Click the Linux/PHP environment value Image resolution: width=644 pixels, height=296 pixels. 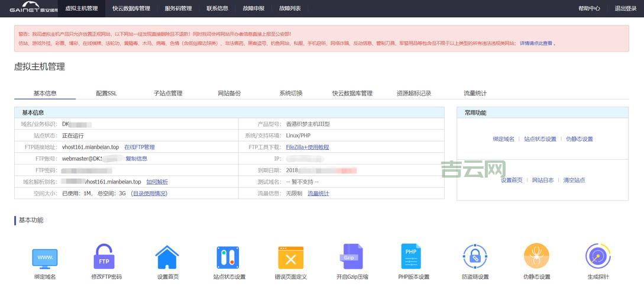(299, 136)
